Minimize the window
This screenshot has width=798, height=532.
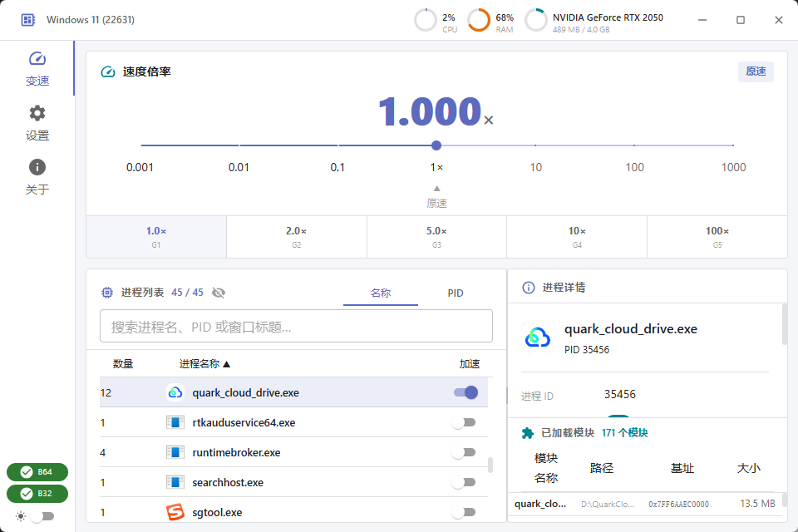coord(702,20)
